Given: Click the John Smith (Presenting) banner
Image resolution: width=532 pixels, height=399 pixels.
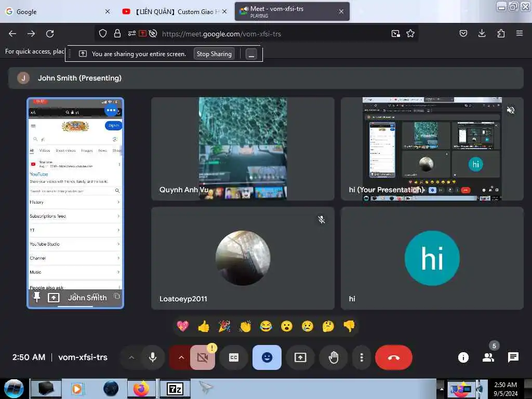Looking at the screenshot, I should pyautogui.click(x=265, y=78).
